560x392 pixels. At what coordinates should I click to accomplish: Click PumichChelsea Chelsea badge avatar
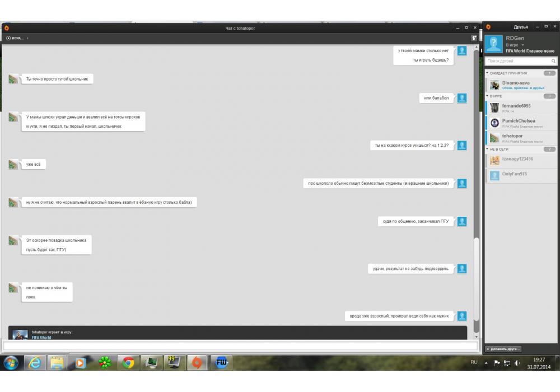[x=494, y=123]
